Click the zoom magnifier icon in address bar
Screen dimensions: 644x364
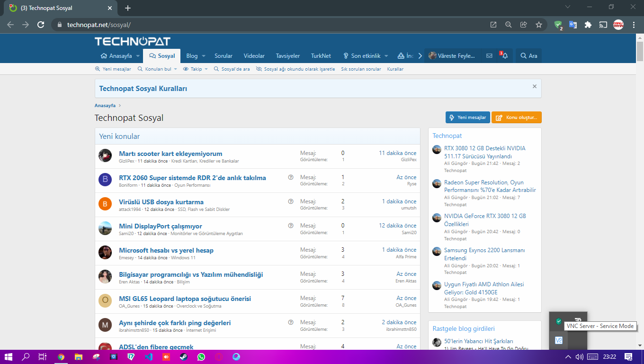[509, 25]
